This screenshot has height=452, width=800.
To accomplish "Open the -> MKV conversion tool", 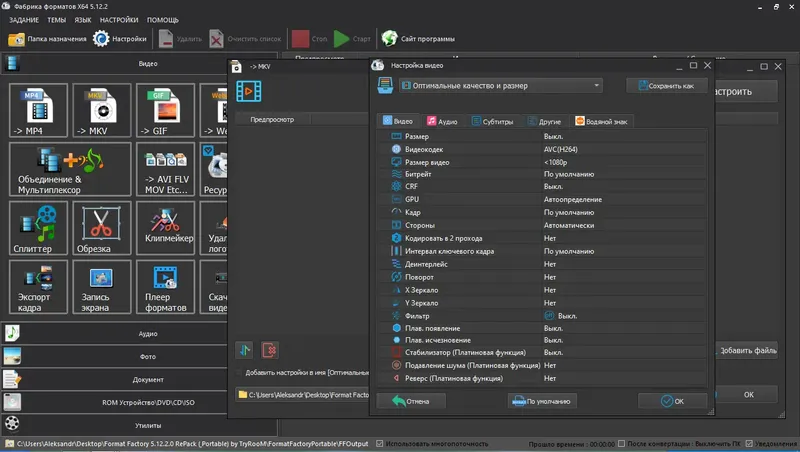I will point(102,110).
